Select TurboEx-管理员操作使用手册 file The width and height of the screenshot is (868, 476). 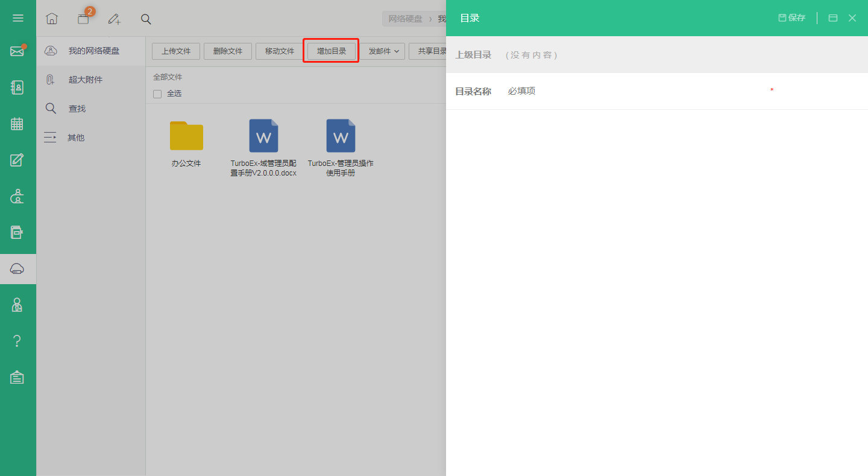click(341, 148)
